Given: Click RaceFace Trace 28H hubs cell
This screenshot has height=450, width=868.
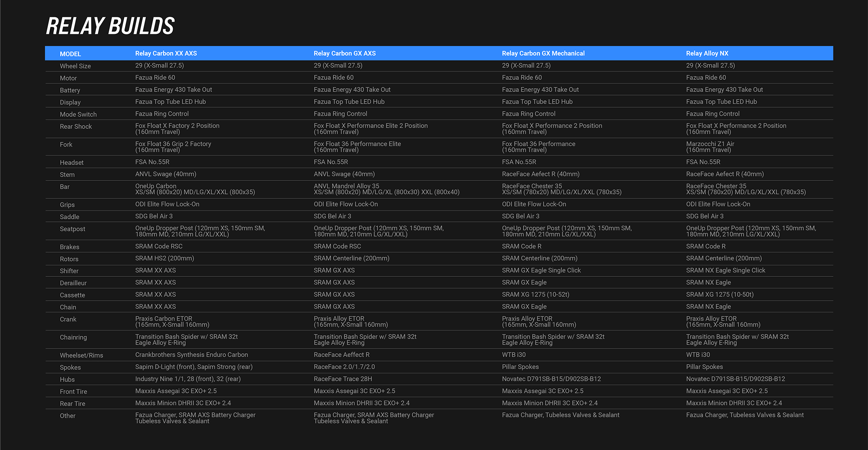Looking at the screenshot, I should pos(343,379).
